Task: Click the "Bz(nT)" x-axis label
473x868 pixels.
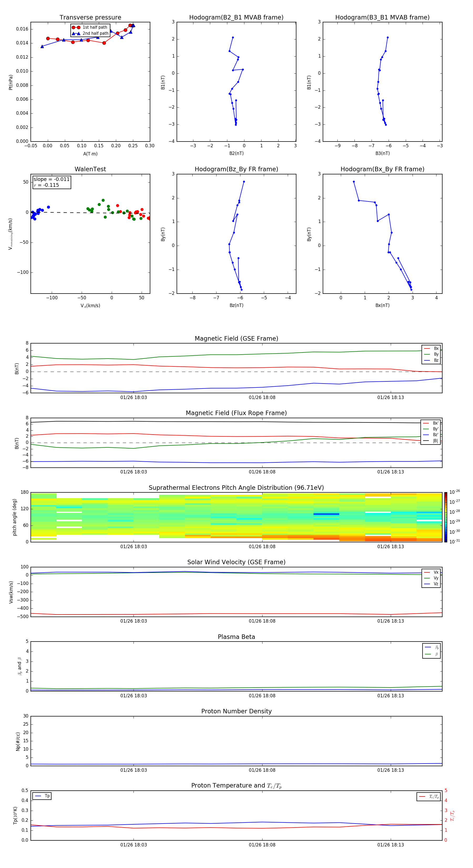Action: [236, 305]
